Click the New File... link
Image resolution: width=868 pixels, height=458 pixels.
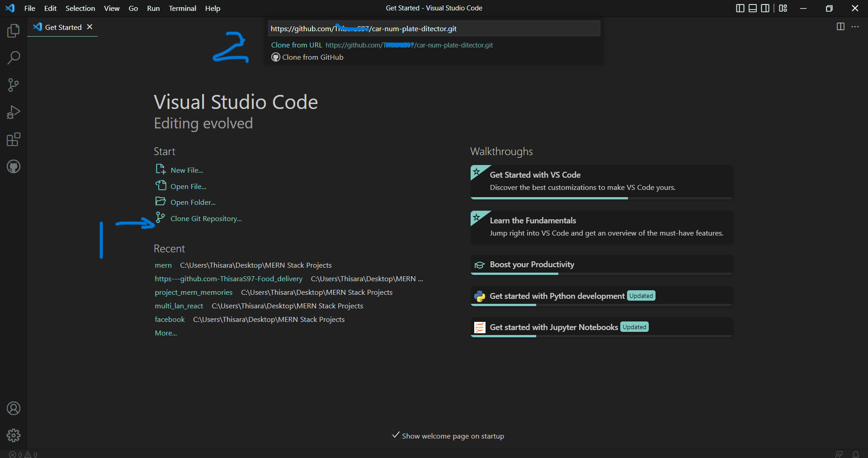[x=187, y=170]
